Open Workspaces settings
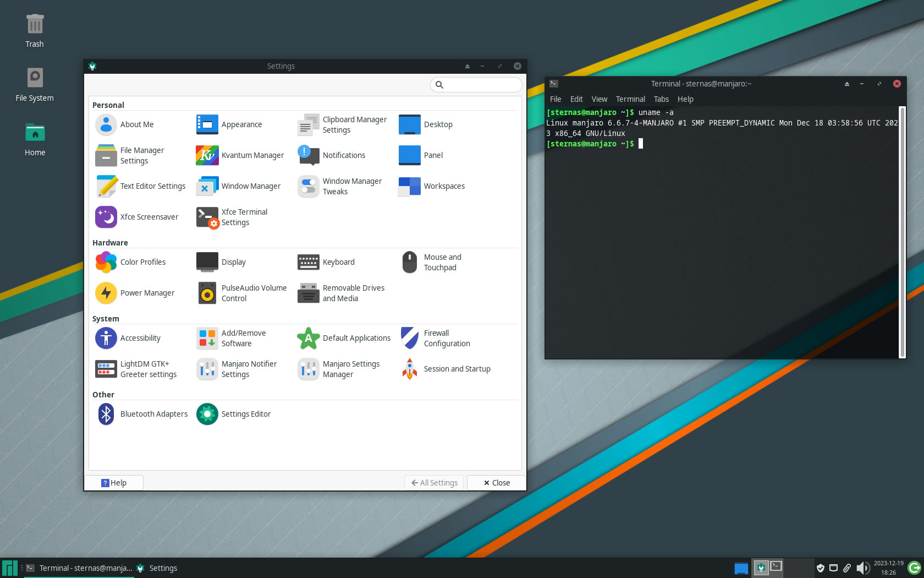 432,186
